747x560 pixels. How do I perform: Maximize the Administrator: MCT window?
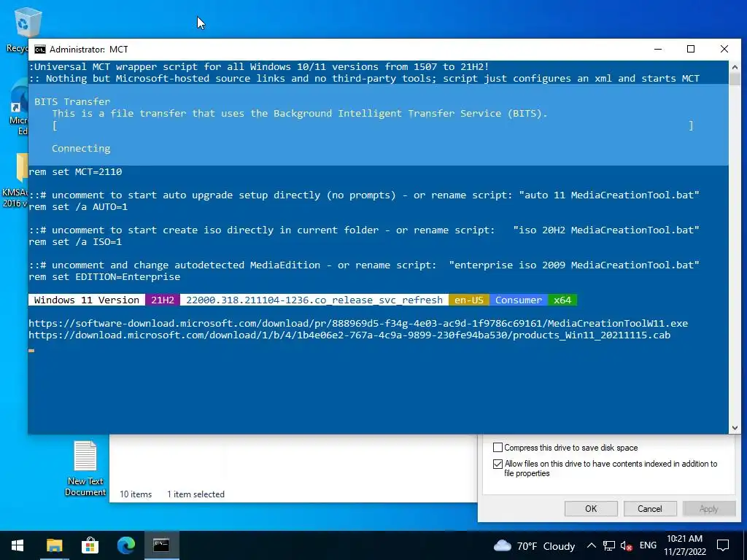(691, 49)
